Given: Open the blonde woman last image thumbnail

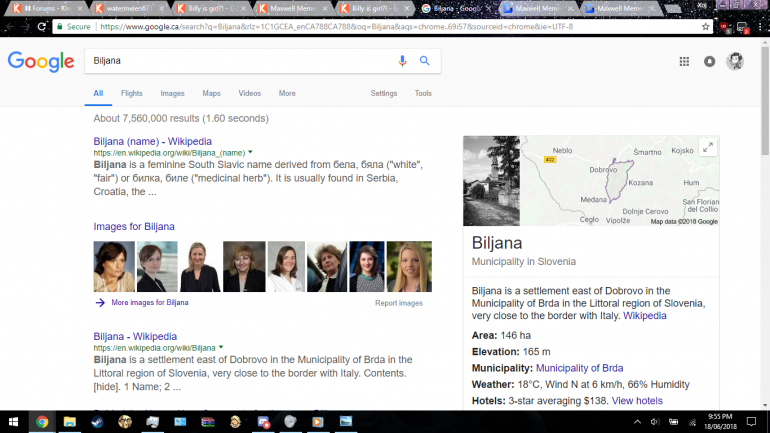Looking at the screenshot, I should 409,267.
